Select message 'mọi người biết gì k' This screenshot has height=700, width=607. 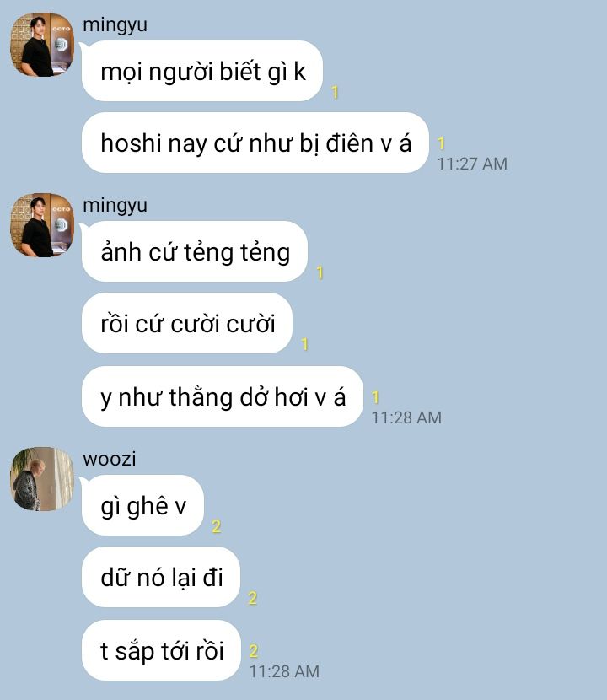202,71
